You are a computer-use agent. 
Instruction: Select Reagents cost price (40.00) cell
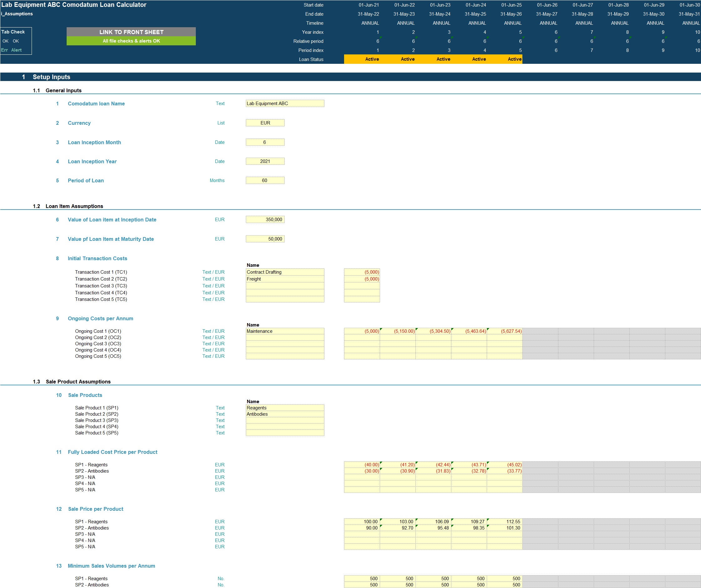point(362,465)
